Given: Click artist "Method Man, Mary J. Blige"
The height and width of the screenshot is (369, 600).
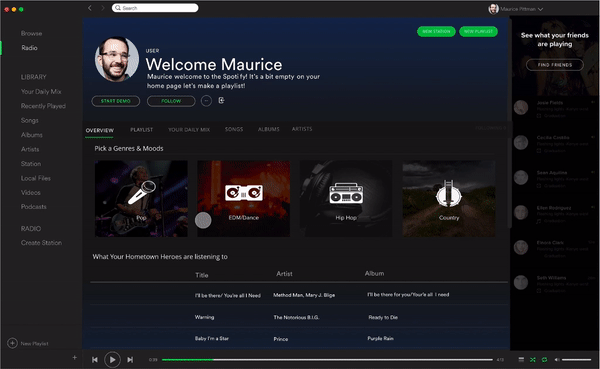Looking at the screenshot, I should click(x=304, y=295).
